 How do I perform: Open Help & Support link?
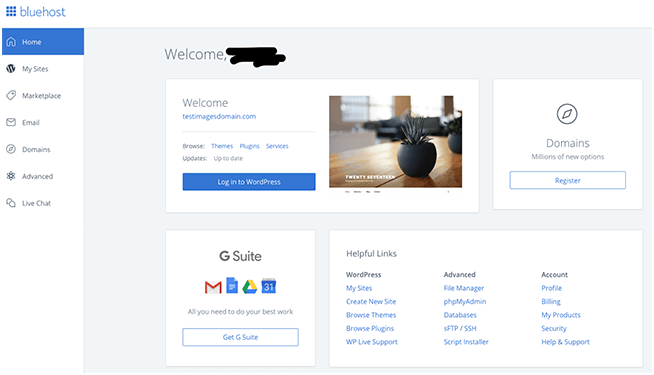tap(566, 342)
